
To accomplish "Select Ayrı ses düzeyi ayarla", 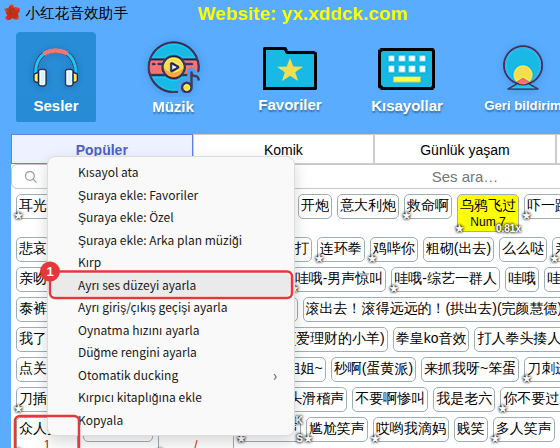I will [x=171, y=285].
